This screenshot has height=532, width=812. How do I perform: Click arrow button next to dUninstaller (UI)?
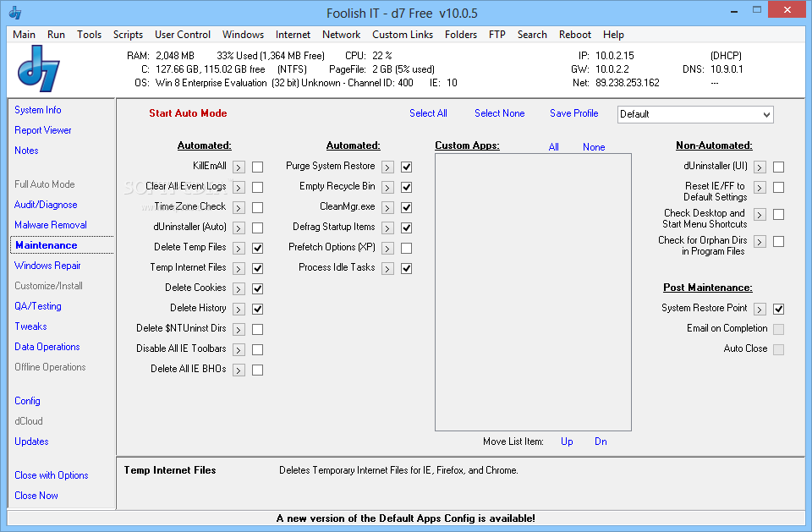coord(760,167)
